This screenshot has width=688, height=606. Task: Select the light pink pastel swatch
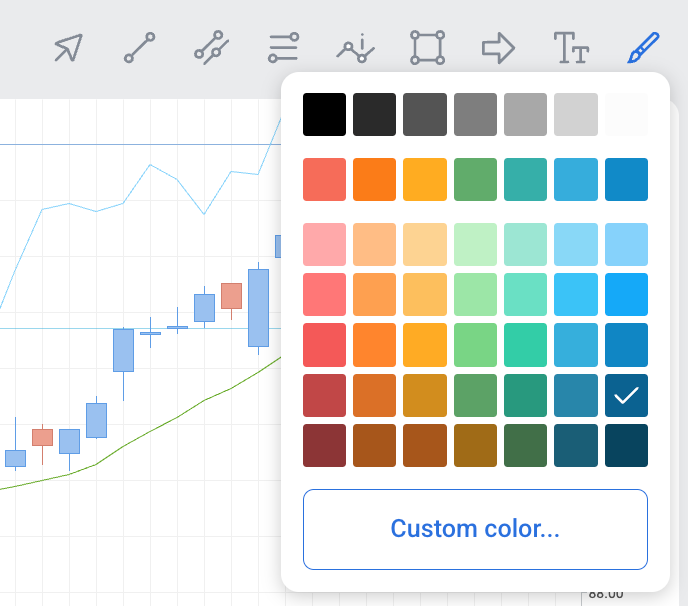point(324,244)
